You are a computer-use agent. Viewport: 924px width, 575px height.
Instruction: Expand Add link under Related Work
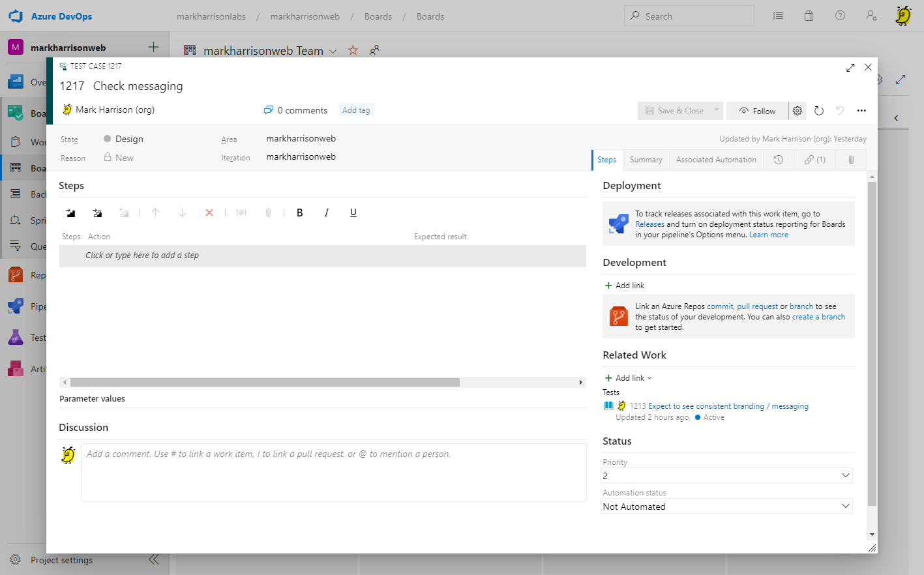click(629, 378)
